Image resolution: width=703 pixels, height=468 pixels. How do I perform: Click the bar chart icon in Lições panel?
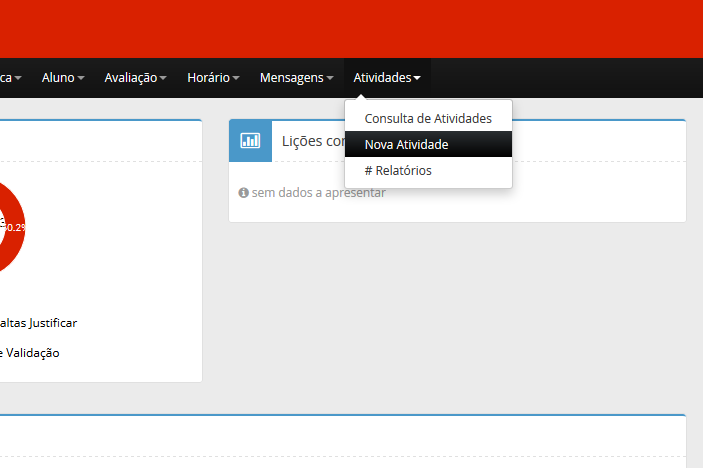[250, 141]
